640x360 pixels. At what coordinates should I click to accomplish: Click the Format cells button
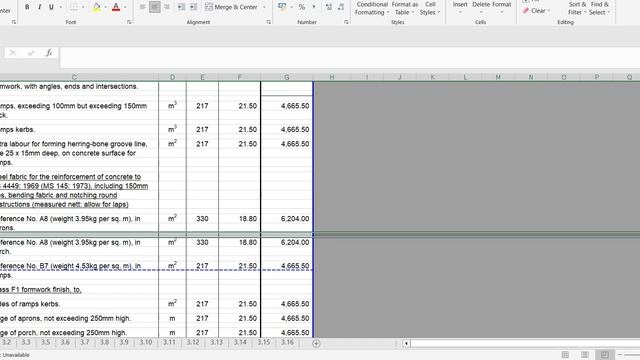502,7
